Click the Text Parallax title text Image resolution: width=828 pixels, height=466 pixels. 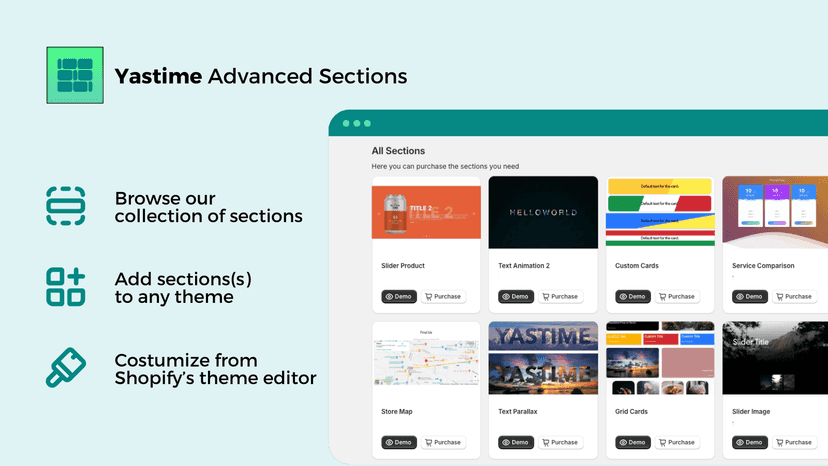(518, 412)
